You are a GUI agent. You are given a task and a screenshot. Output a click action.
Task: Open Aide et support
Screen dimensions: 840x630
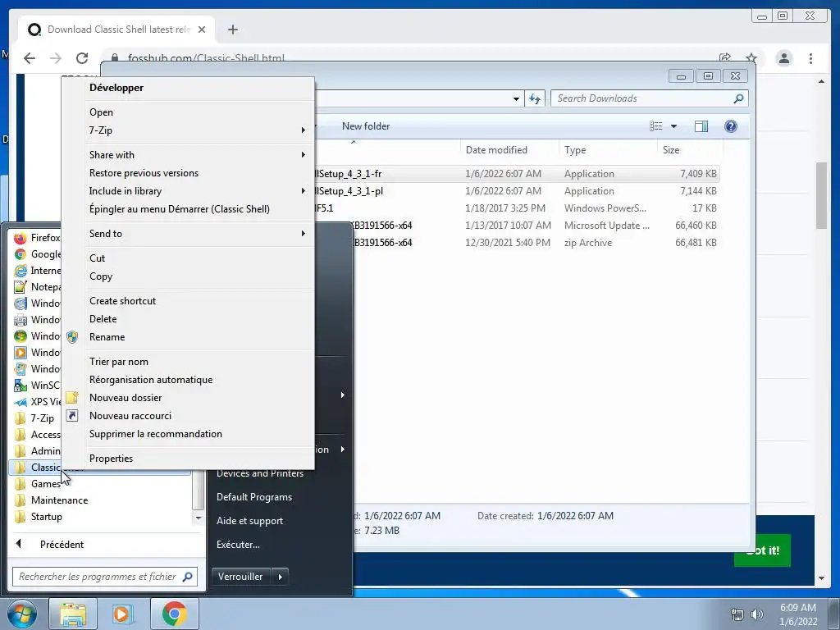click(249, 521)
